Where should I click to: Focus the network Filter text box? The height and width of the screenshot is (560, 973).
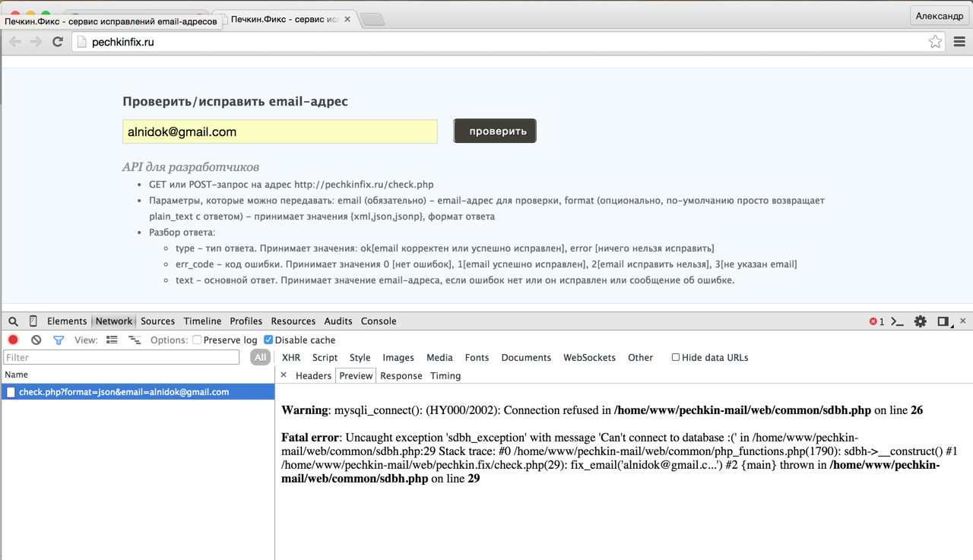(122, 357)
